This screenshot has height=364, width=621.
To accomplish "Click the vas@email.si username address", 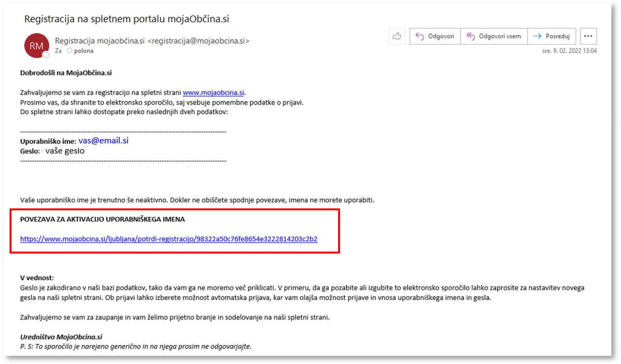I will click(x=103, y=141).
